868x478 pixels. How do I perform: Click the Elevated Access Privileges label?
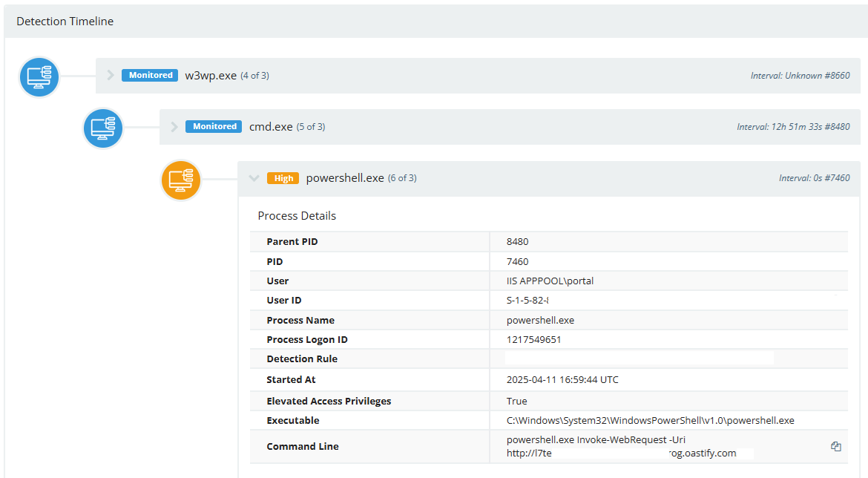coord(329,401)
